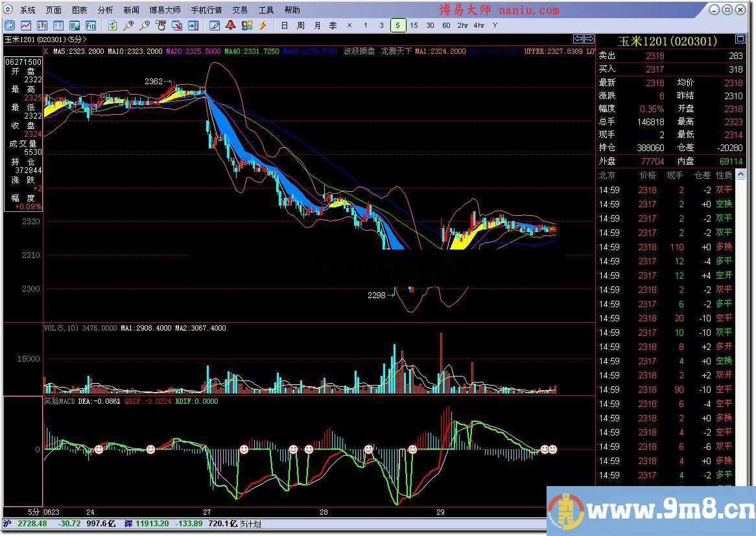Select the 季 quarterly period
756x536 pixels.
333,25
